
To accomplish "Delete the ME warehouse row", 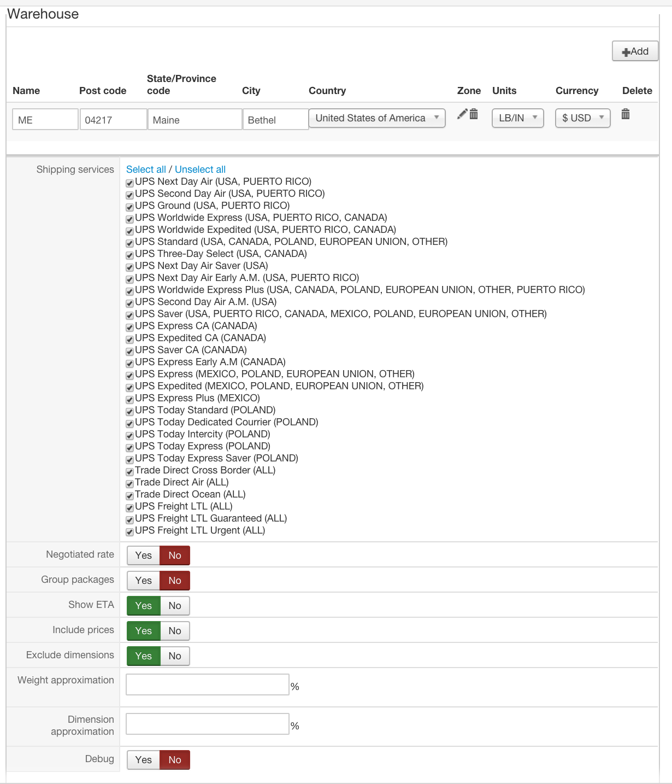I will tap(626, 114).
